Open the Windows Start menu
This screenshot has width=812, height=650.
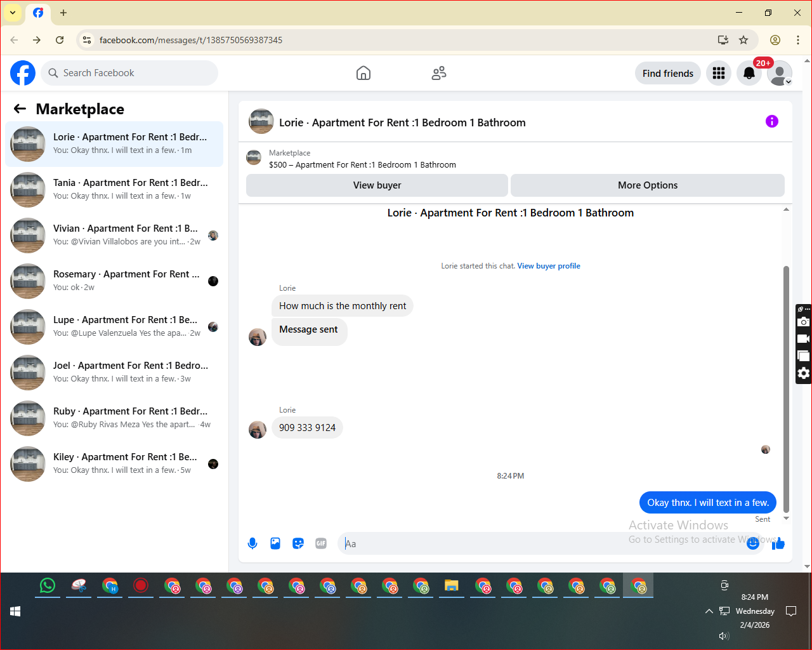point(15,611)
